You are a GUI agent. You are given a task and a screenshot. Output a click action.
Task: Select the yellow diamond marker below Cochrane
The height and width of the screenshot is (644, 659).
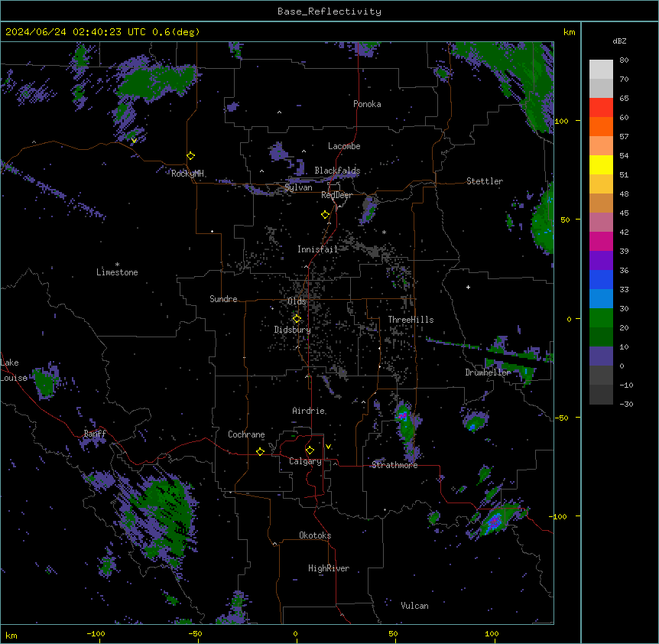pyautogui.click(x=260, y=451)
